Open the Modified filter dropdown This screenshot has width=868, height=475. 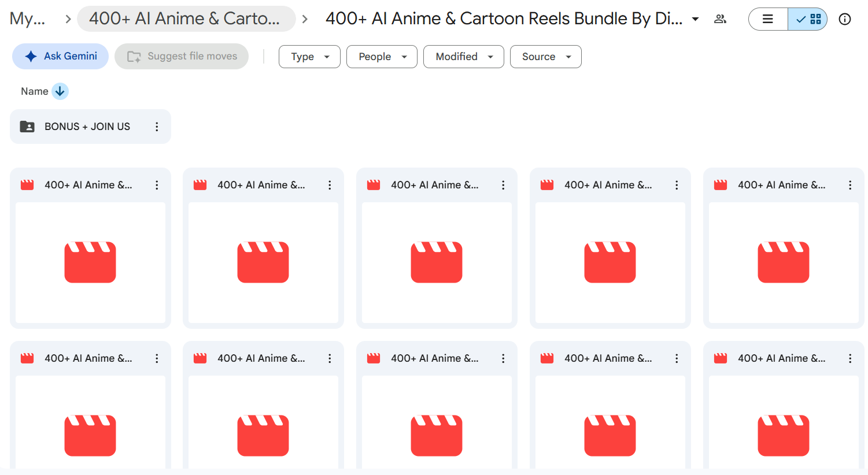pyautogui.click(x=464, y=57)
